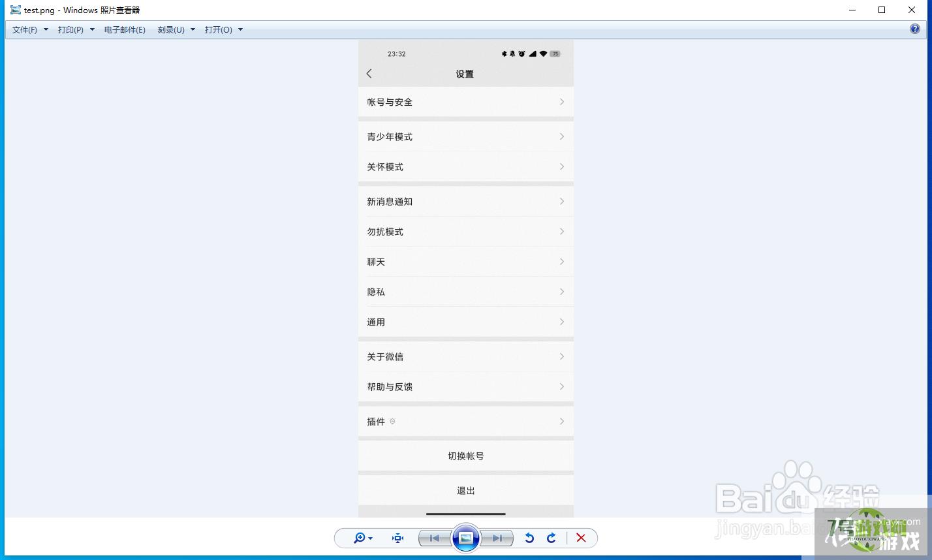Click chevron on 隐私 row
The height and width of the screenshot is (560, 932).
(561, 291)
